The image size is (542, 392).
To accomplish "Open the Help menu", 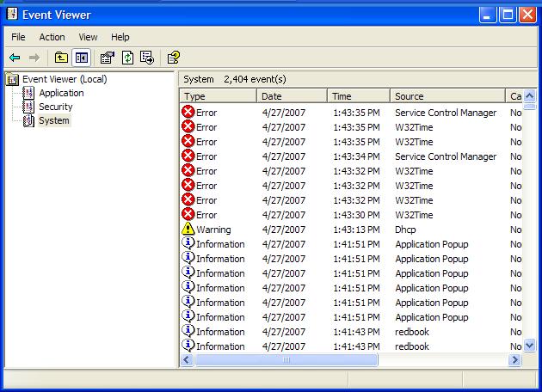I will (x=120, y=37).
